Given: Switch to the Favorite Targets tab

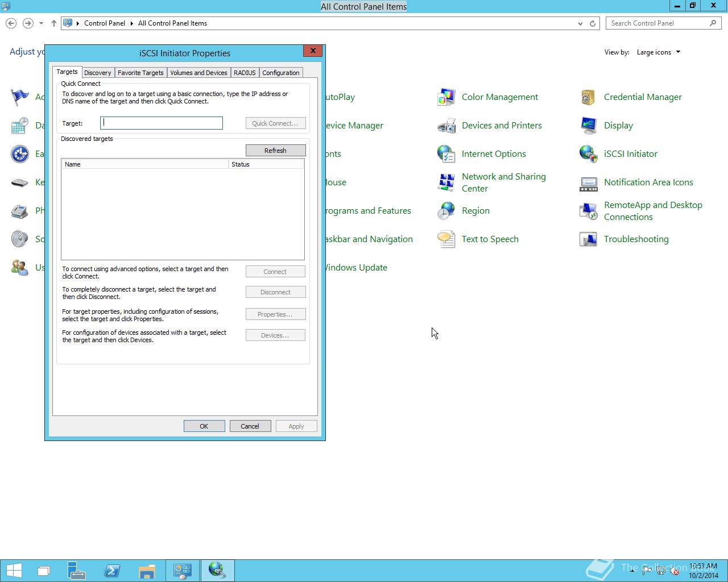Looking at the screenshot, I should pos(140,73).
